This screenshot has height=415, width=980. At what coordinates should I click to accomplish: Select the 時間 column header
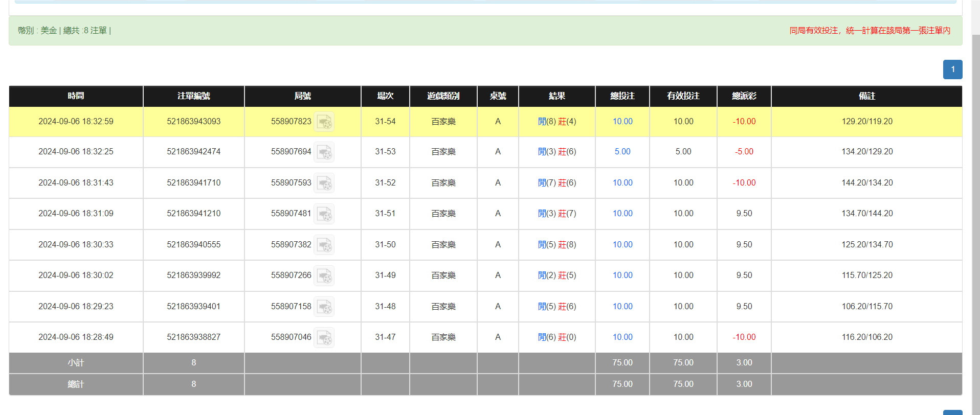[x=76, y=96]
